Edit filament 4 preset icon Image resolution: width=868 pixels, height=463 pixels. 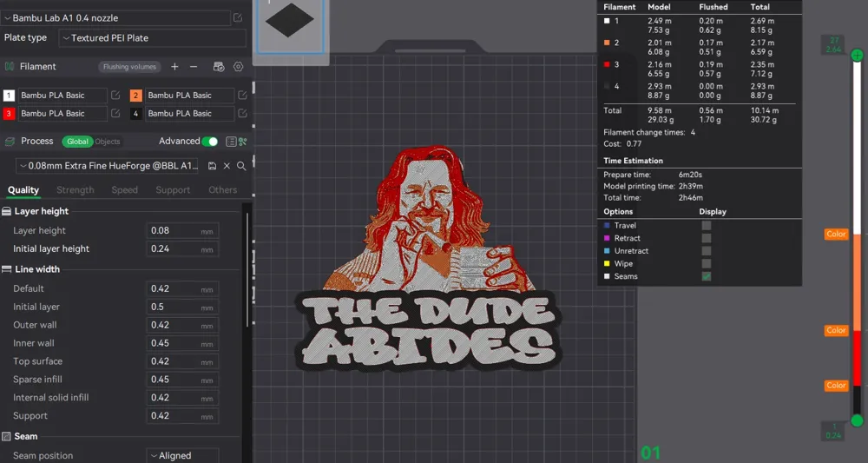(x=242, y=113)
